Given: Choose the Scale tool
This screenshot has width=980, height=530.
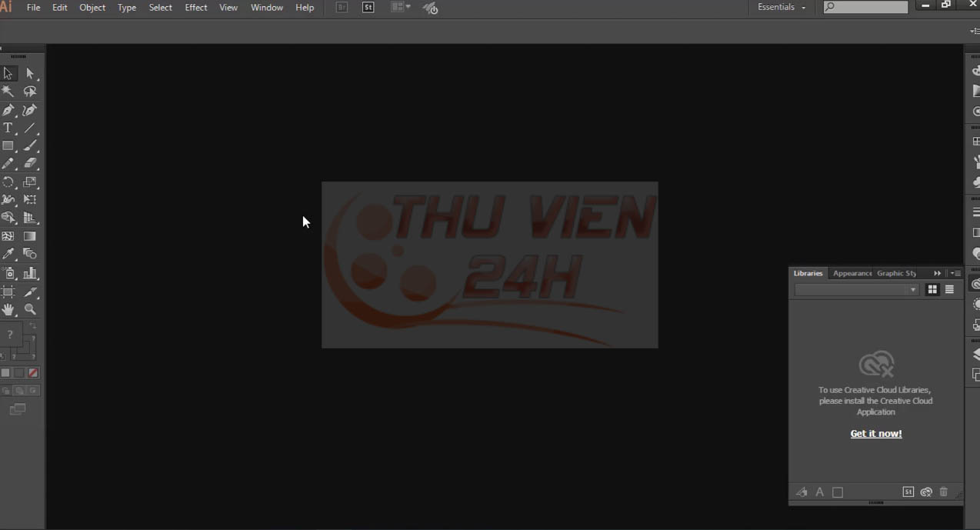Looking at the screenshot, I should click(x=30, y=182).
